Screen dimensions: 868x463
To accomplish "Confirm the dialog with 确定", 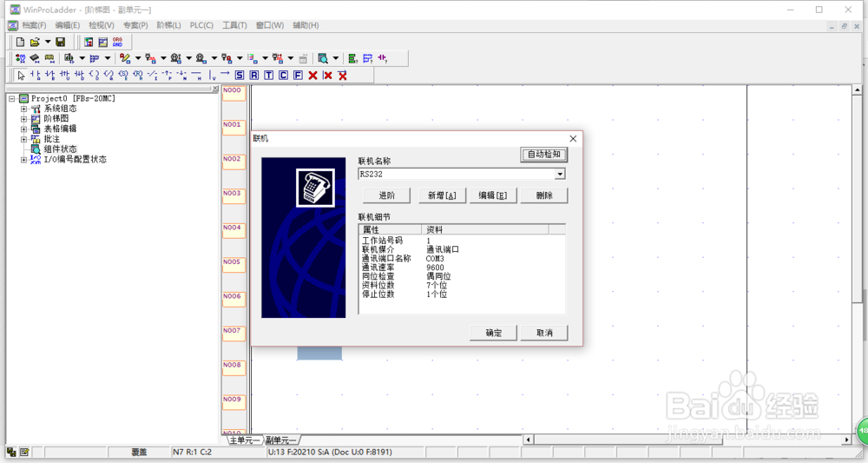I will pos(493,333).
